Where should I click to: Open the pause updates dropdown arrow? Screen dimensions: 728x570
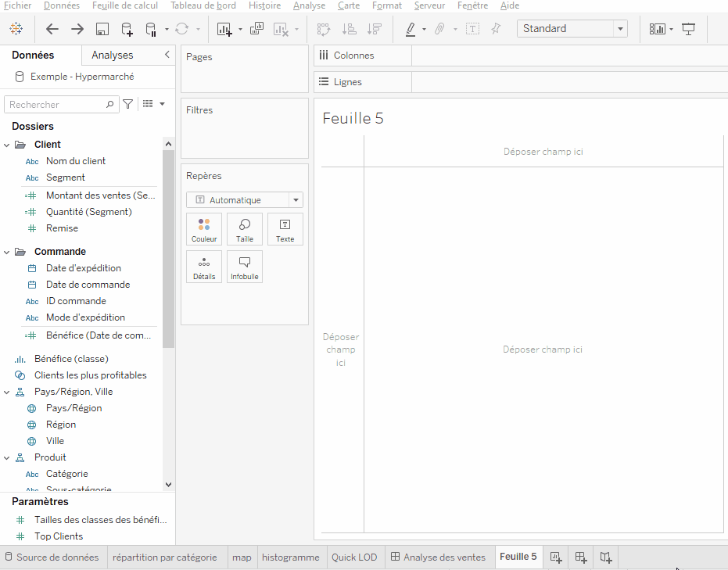[167, 29]
